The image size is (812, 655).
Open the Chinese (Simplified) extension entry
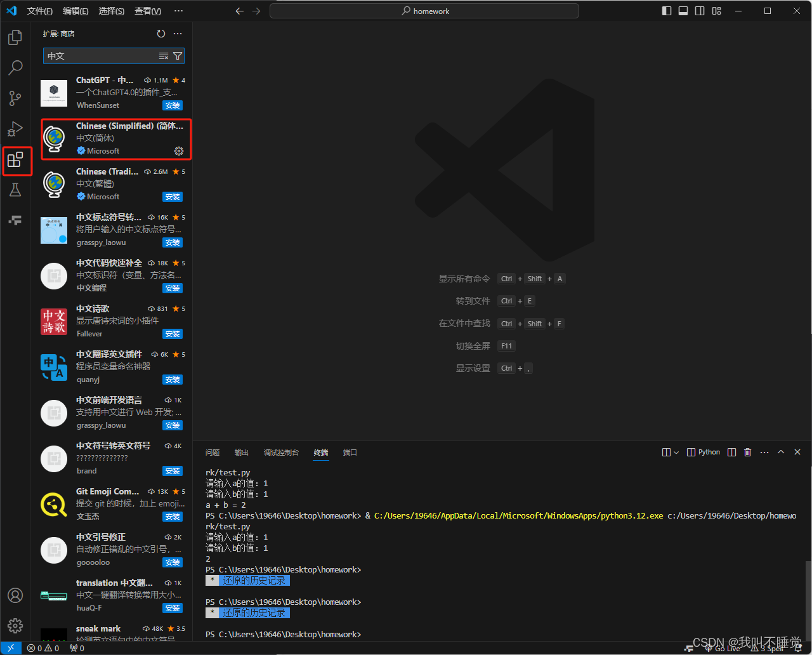click(x=112, y=138)
